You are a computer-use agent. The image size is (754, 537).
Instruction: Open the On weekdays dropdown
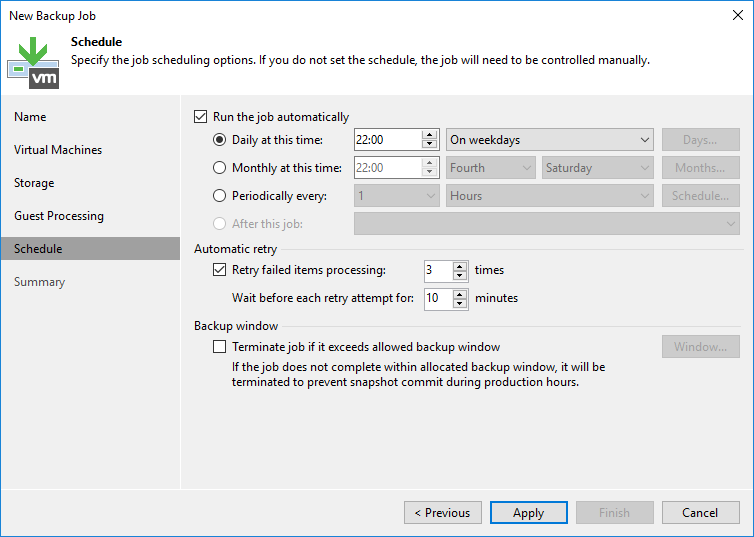pos(550,140)
